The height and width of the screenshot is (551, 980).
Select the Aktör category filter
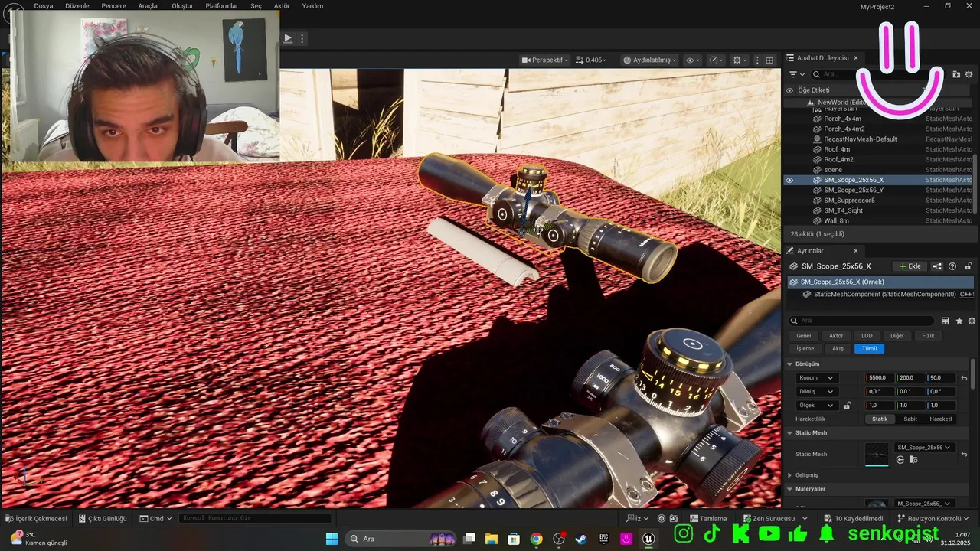coord(836,336)
